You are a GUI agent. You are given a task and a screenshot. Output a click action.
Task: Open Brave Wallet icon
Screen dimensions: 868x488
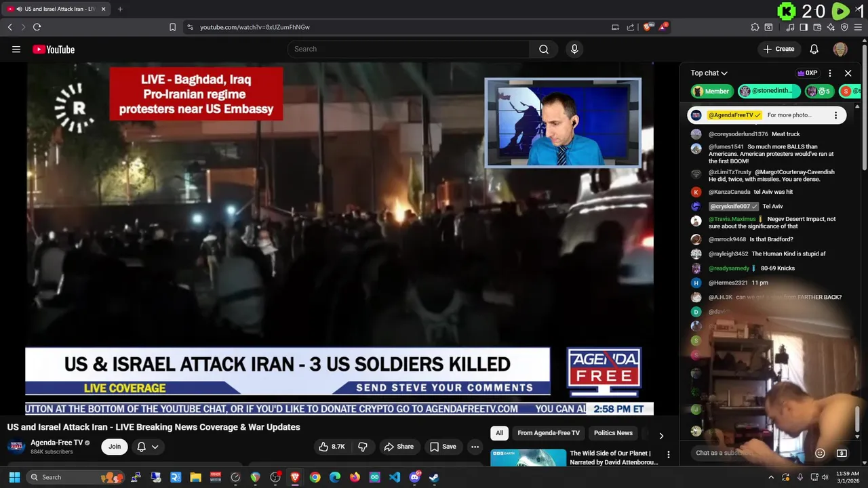(817, 27)
